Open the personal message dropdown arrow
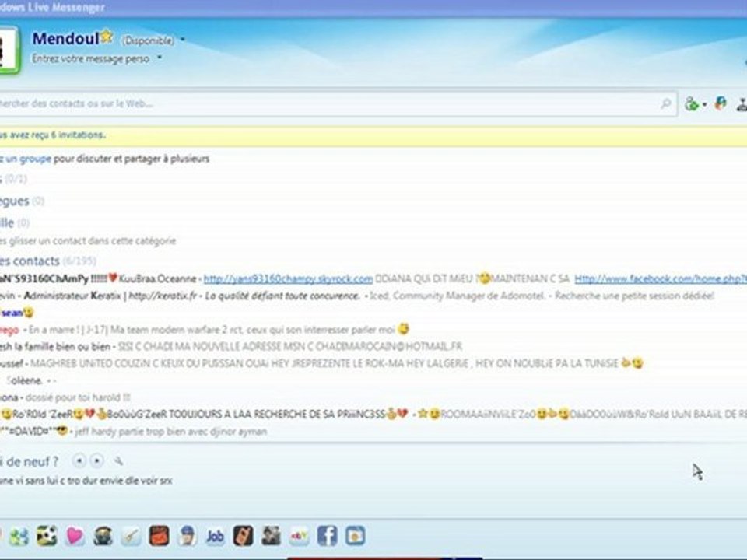The width and height of the screenshot is (747, 560). point(160,58)
